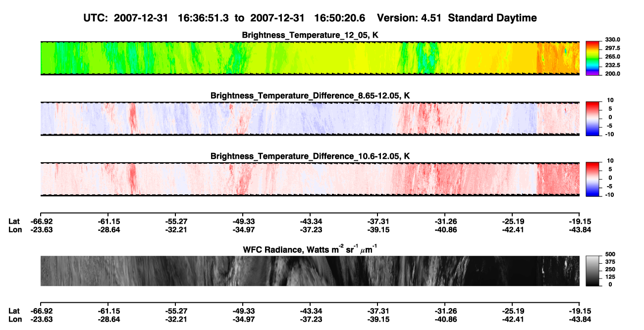Screen dimensions: 644x330
Task: Open the 8.65-12.05 temperature difference image strip
Action: pos(310,118)
